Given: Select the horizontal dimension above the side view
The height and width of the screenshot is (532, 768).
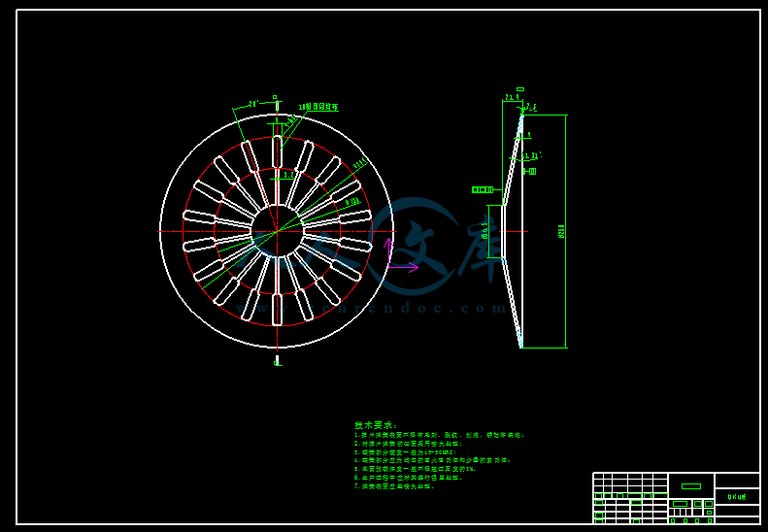Looking at the screenshot, I should (511, 97).
